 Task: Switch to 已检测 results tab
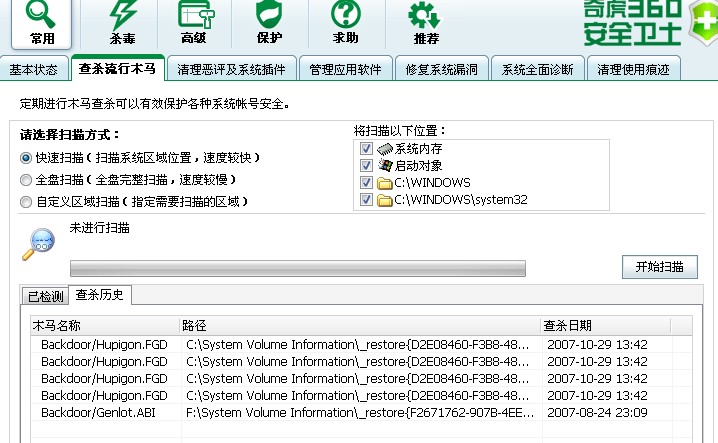(45, 296)
